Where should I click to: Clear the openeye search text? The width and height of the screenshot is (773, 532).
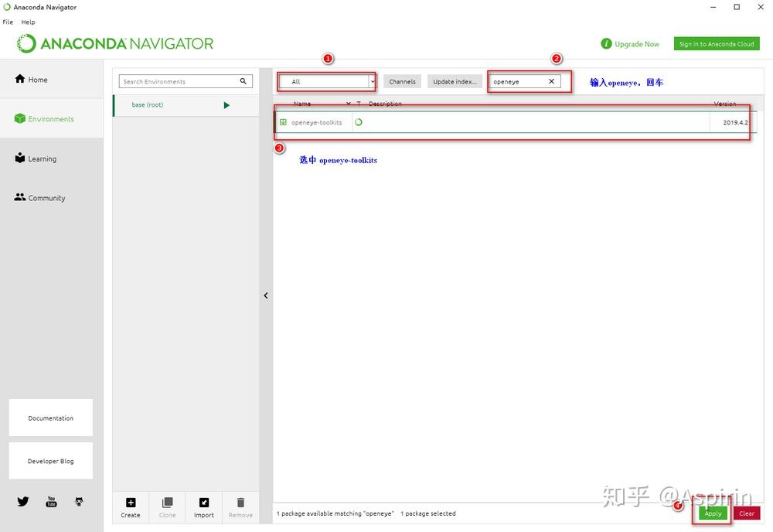551,80
